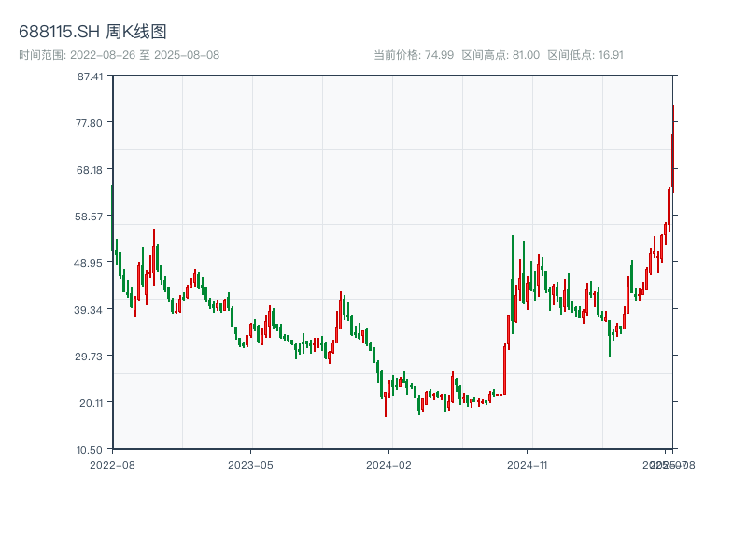Click the 当前价格 74.99 label
Image resolution: width=747 pixels, height=560 pixels.
pyautogui.click(x=414, y=55)
